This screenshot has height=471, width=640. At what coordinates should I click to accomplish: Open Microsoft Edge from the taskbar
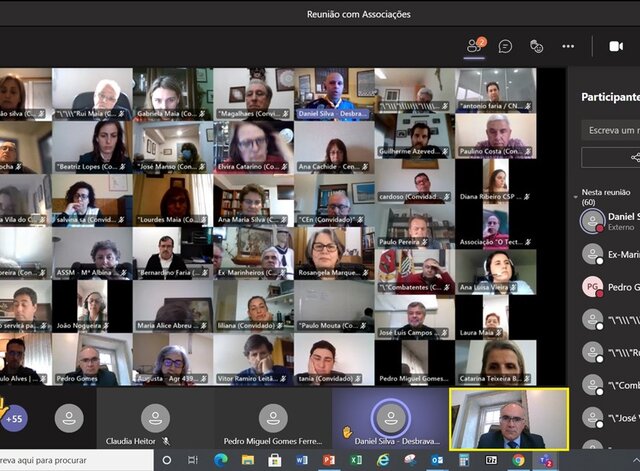click(x=220, y=461)
